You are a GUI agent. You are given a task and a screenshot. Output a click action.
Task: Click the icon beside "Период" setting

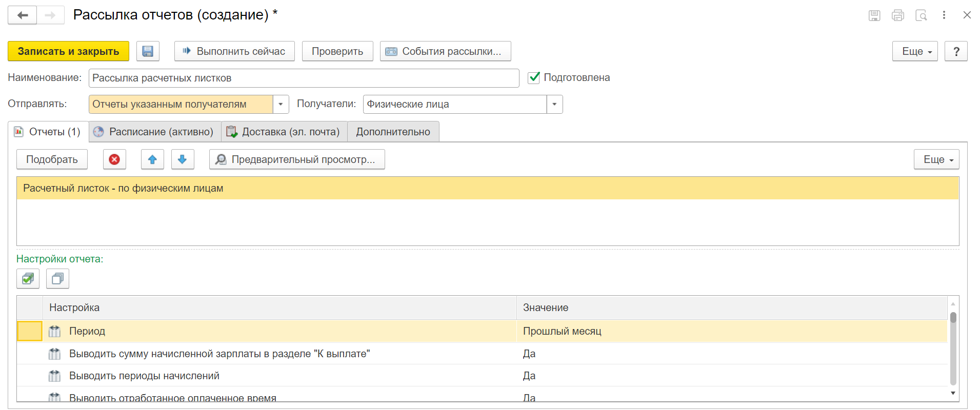(x=54, y=332)
